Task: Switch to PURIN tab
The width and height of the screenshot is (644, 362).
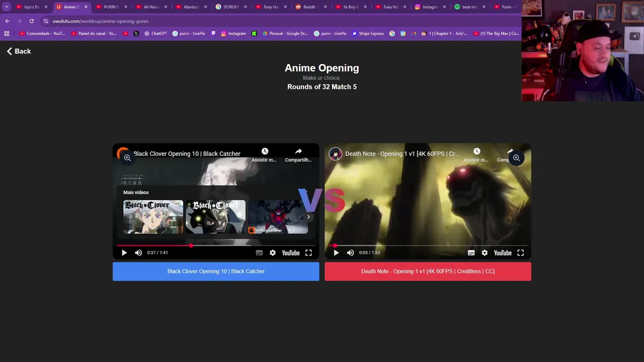Action: point(111,7)
